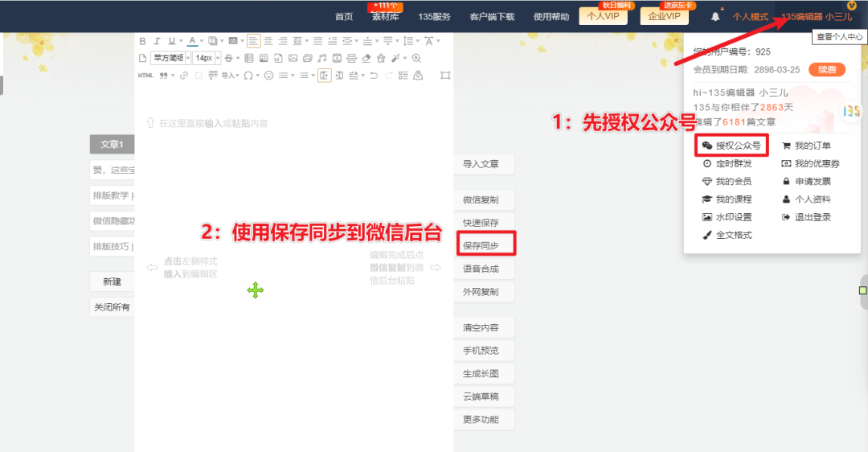This screenshot has height=452, width=868.
Task: Open the notification bell
Action: pos(715,17)
